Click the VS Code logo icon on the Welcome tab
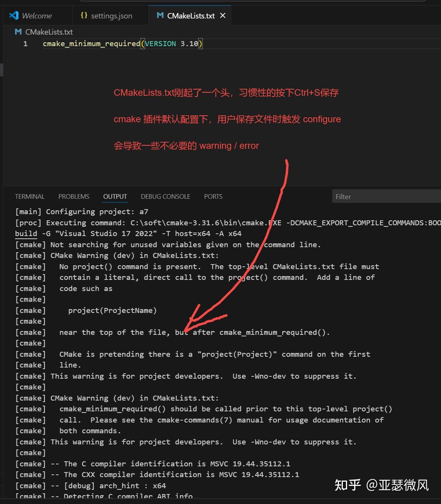 click(x=13, y=15)
